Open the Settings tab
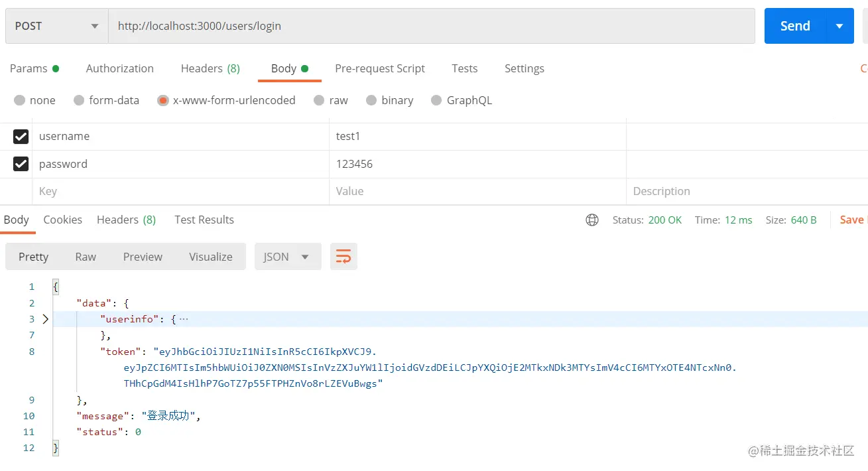 (x=525, y=68)
